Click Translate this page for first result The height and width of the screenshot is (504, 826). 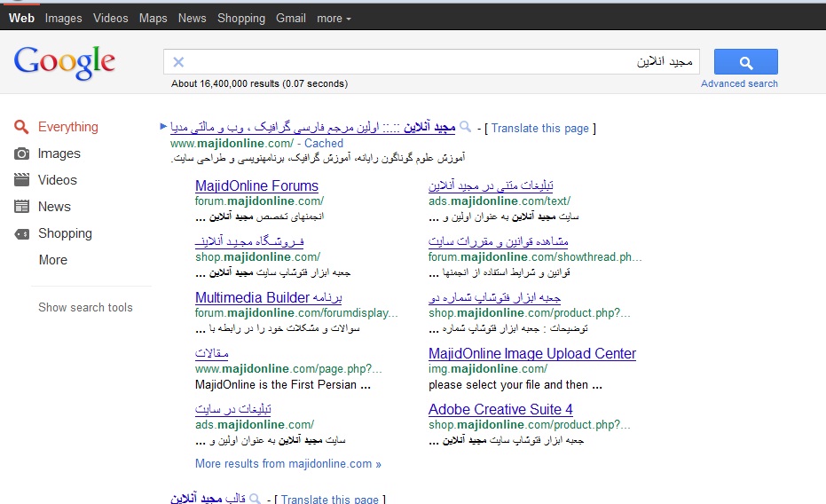(x=540, y=129)
